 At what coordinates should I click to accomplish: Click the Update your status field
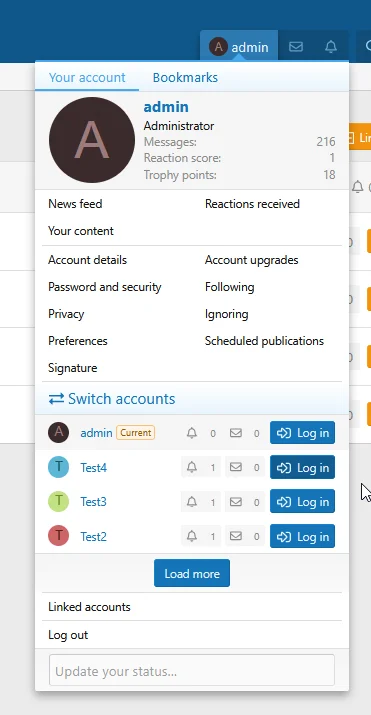(192, 670)
